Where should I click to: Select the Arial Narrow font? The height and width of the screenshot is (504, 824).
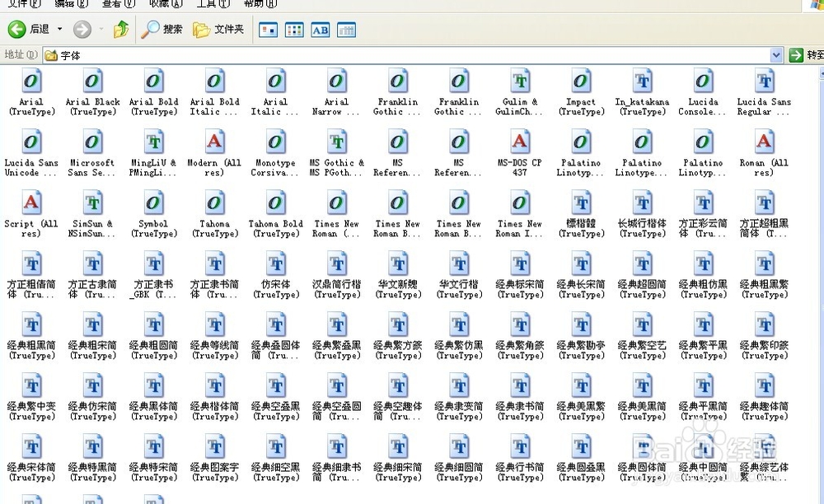point(336,92)
